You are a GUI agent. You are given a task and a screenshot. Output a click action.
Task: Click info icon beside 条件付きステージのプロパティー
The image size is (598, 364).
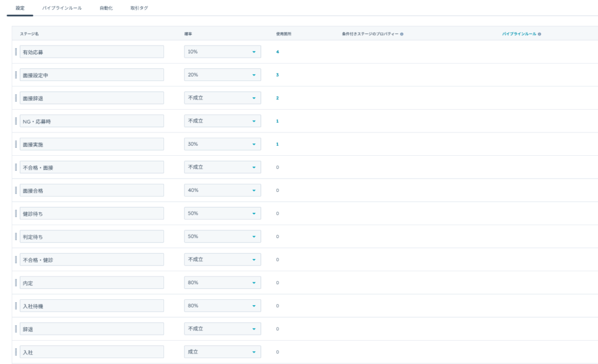(x=402, y=34)
